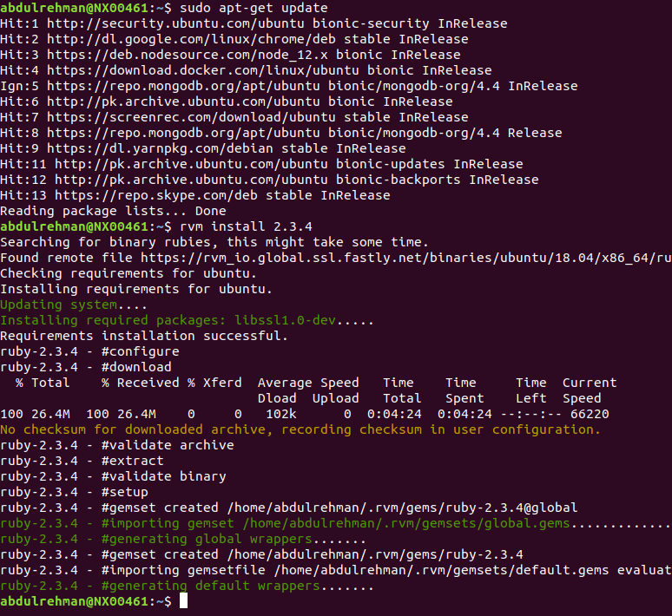The image size is (672, 616).
Task: Click the screenrec.com download URL
Action: [x=191, y=117]
